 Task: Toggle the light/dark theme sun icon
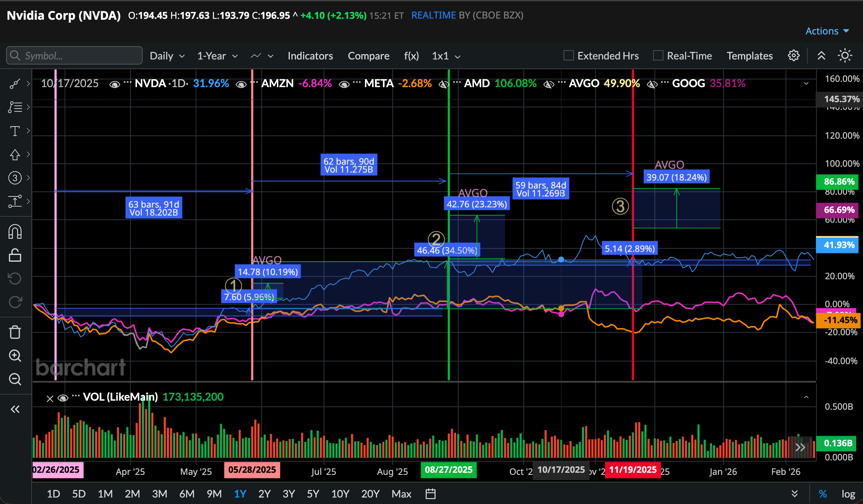845,55
